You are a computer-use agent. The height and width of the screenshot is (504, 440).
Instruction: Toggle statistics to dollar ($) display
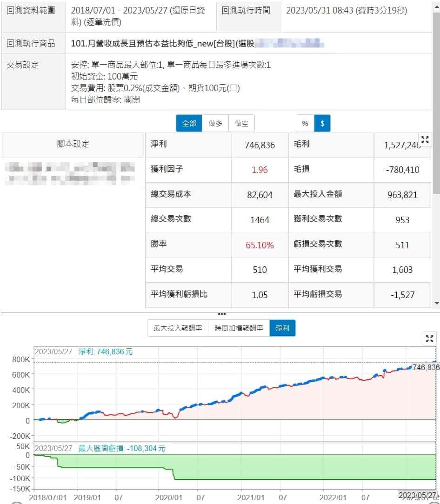click(322, 123)
